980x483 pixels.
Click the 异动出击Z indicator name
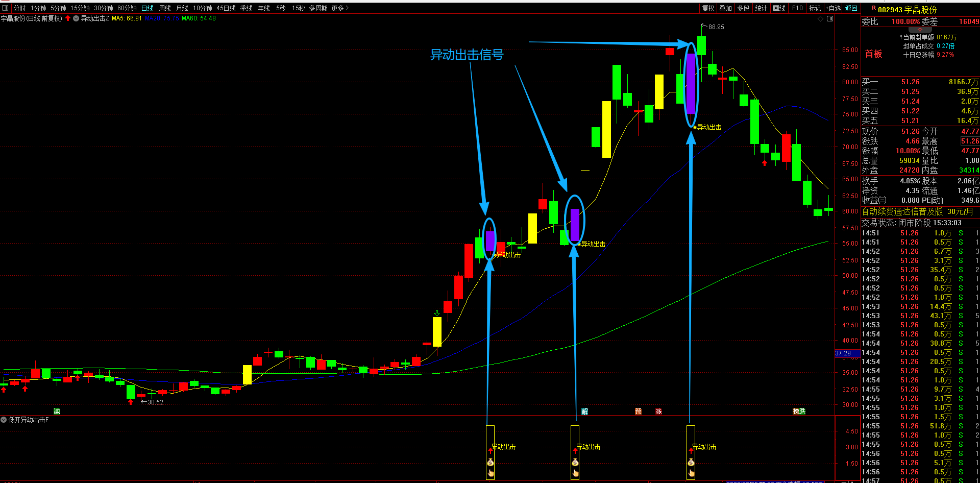(x=95, y=18)
